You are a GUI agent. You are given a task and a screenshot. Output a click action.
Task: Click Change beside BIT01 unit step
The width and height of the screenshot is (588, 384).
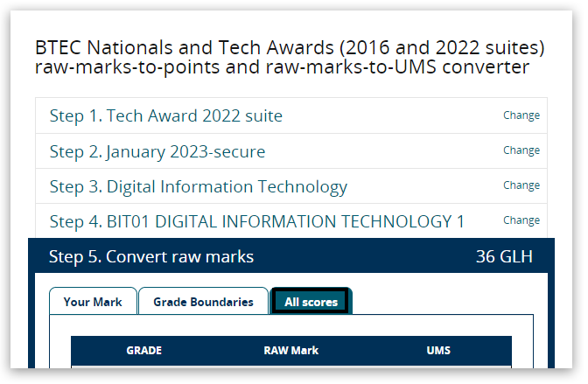point(521,220)
